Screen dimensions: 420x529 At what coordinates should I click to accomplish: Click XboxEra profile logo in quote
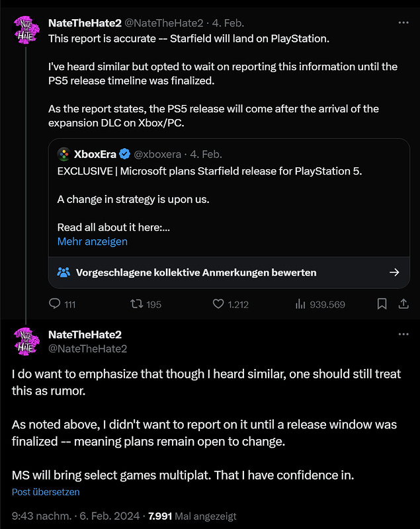tap(64, 154)
